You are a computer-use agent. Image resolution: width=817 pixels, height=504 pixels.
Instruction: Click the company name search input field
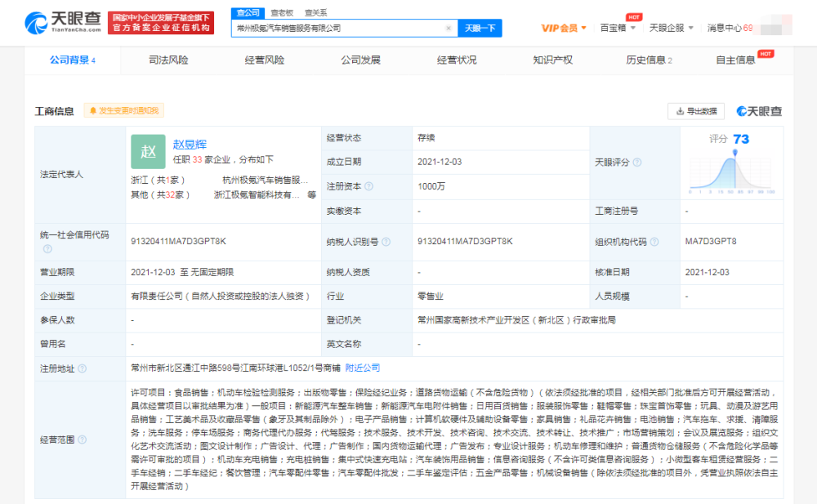pyautogui.click(x=339, y=28)
